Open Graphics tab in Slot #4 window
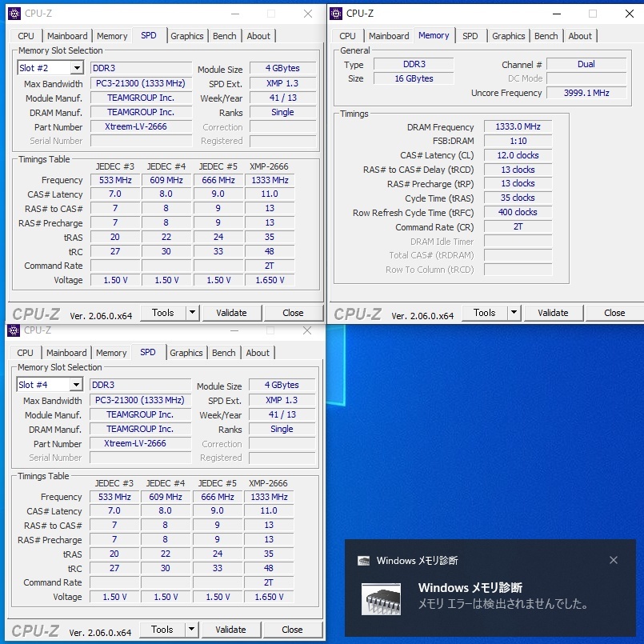The height and width of the screenshot is (644, 644). 186,353
